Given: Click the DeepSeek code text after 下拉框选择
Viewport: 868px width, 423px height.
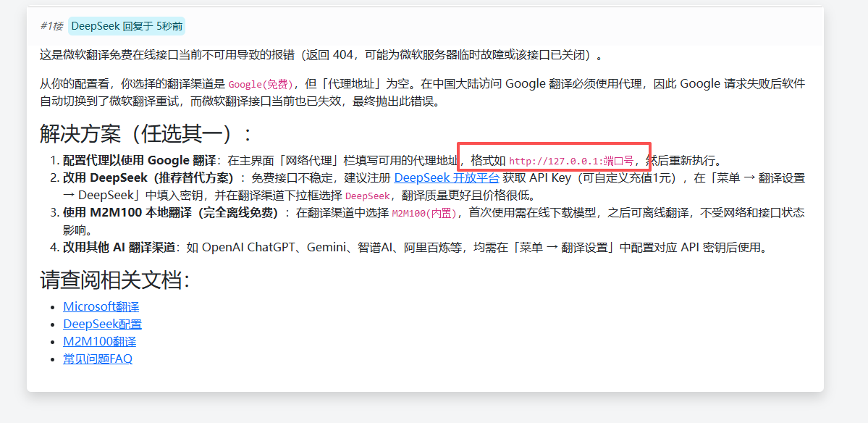Looking at the screenshot, I should (368, 196).
